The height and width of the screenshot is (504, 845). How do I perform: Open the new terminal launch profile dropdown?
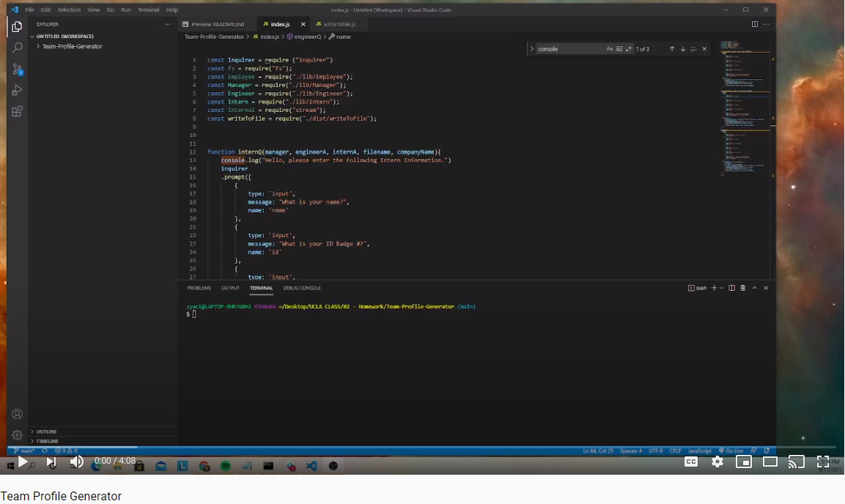click(721, 288)
